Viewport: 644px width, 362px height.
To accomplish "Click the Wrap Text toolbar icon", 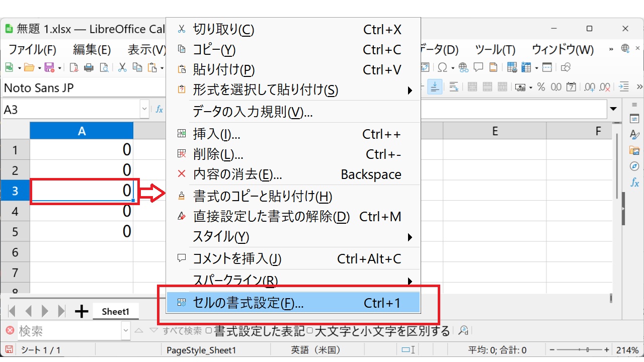I will 453,87.
